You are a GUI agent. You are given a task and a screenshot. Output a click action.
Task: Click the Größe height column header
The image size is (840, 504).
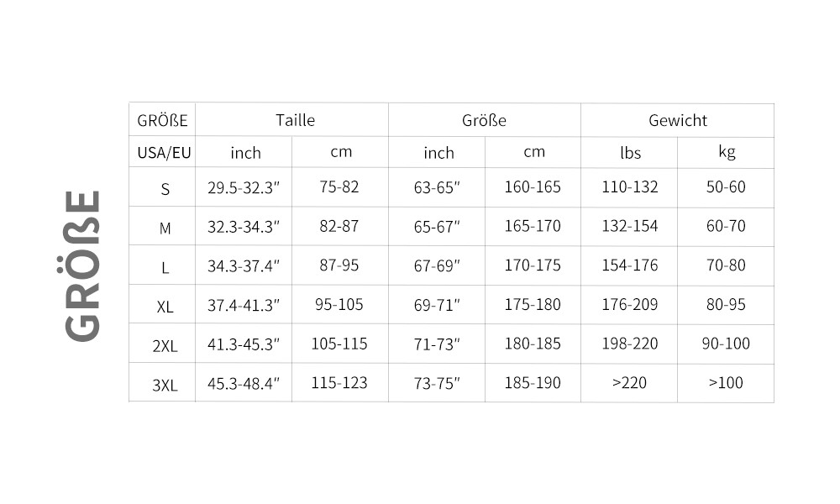(x=484, y=120)
